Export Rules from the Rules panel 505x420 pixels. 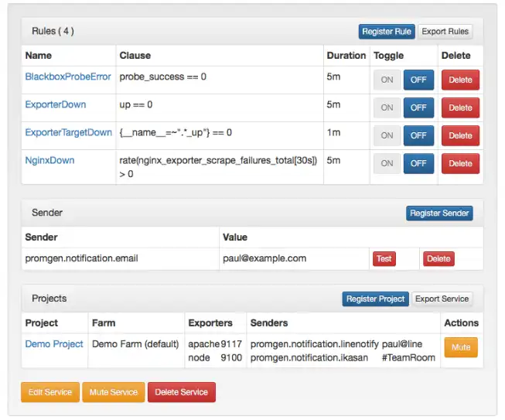[445, 32]
